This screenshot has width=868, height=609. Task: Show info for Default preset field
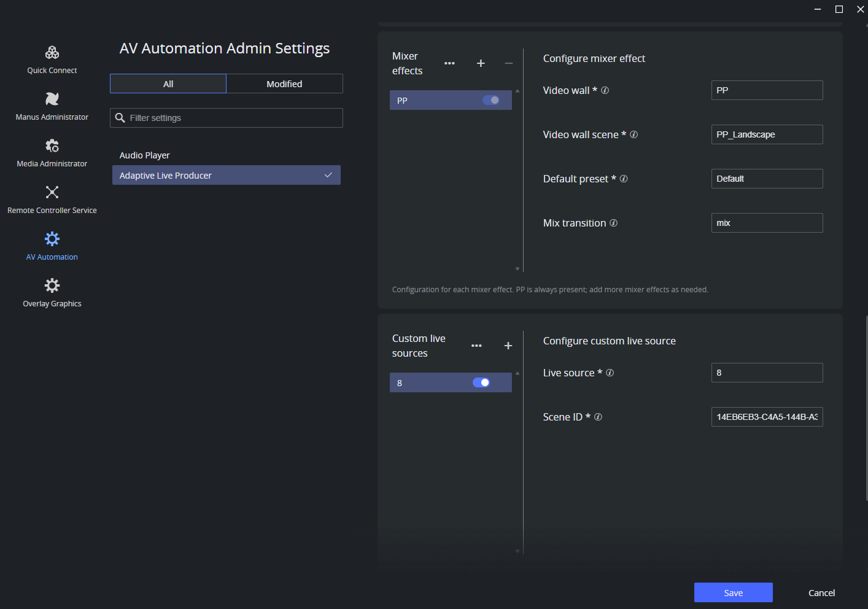(x=624, y=179)
